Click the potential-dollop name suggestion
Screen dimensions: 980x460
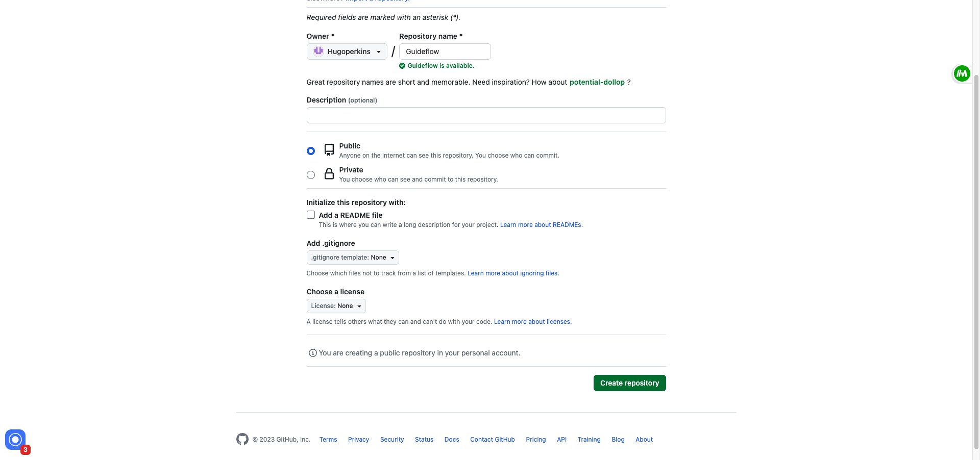pyautogui.click(x=597, y=82)
